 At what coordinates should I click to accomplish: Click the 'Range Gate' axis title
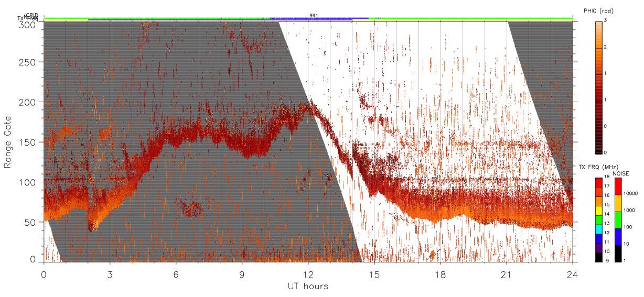8,141
